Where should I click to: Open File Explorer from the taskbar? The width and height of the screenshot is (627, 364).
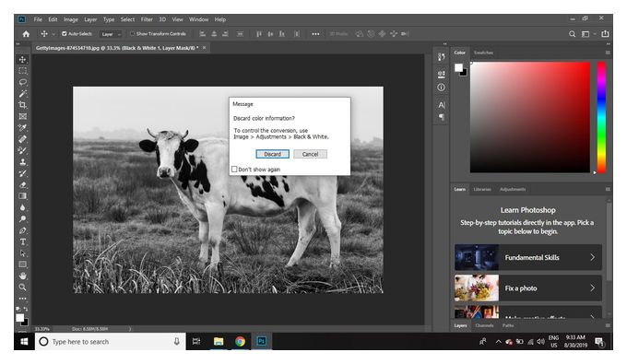219,342
